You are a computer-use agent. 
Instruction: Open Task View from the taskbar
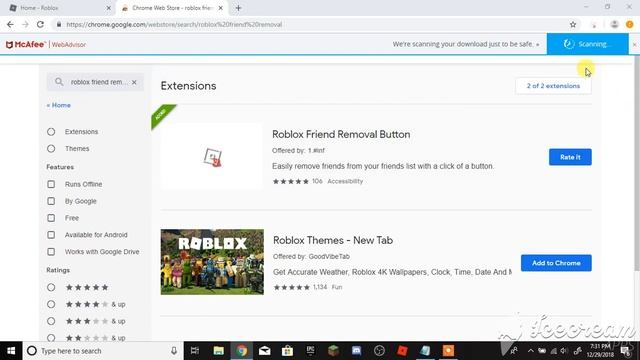click(x=195, y=351)
